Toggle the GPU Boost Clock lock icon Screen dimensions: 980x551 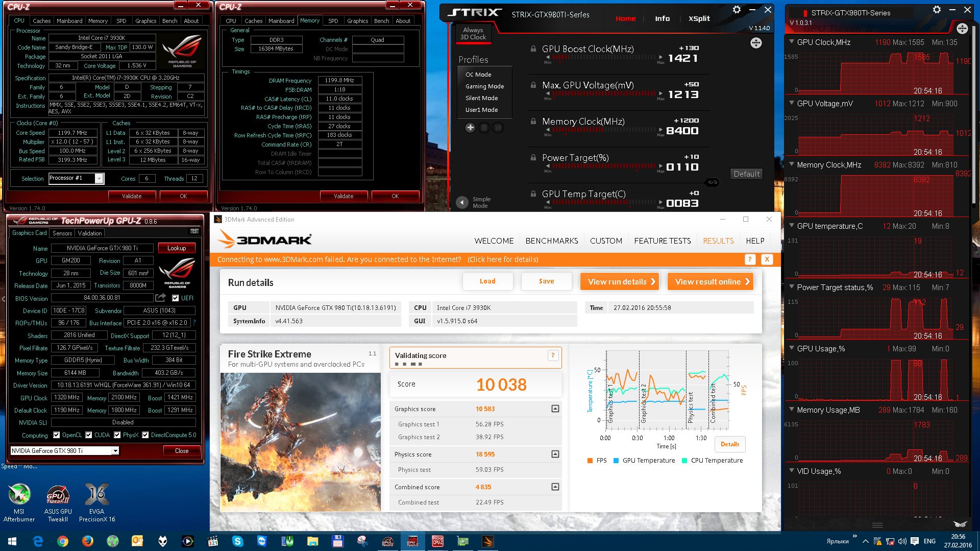(x=533, y=49)
